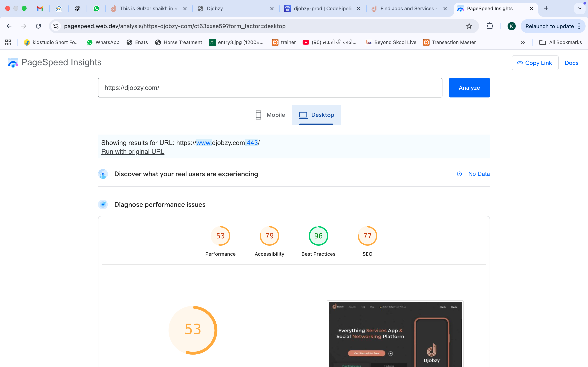Click the PageSpeed Insights logo icon
This screenshot has height=367, width=588.
pyautogui.click(x=13, y=63)
